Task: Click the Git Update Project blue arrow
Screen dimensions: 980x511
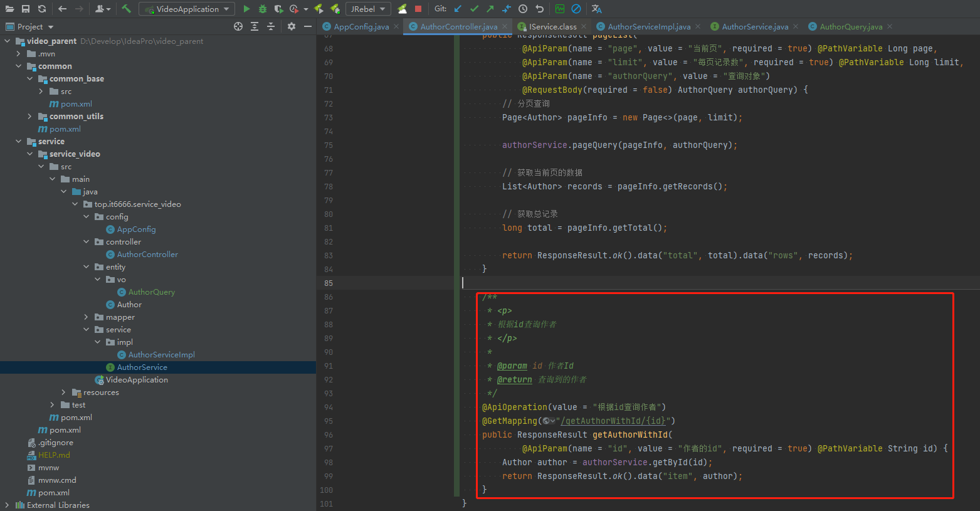Action: click(x=458, y=9)
